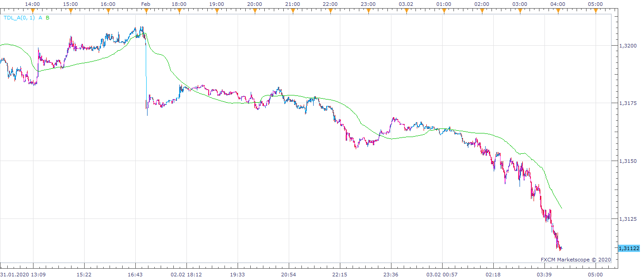Click the 1,3175 price axis label

(x=628, y=103)
